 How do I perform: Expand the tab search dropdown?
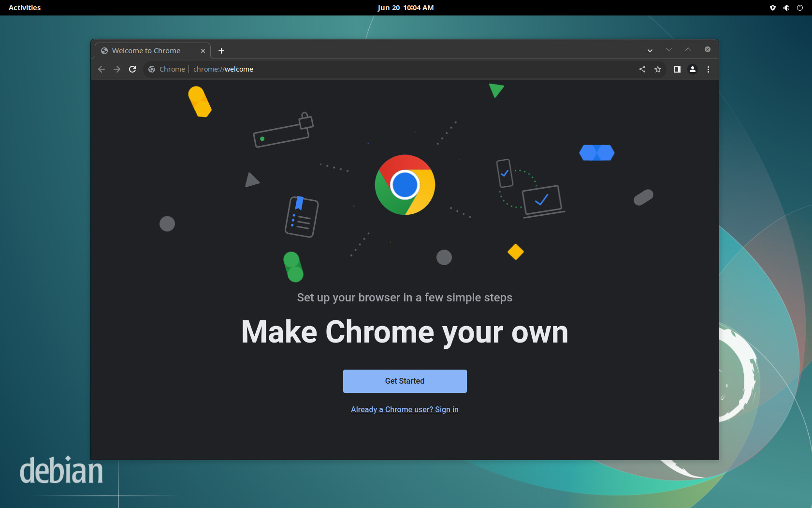pyautogui.click(x=650, y=51)
